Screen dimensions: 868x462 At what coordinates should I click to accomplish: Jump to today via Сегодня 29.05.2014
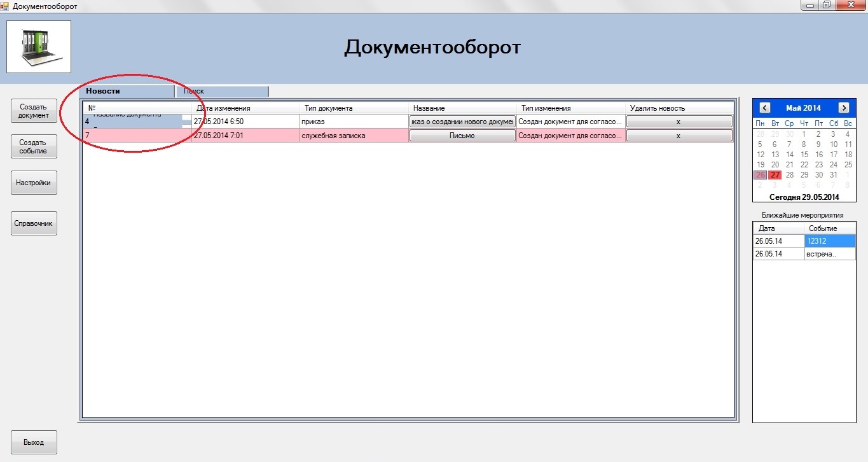pyautogui.click(x=804, y=197)
